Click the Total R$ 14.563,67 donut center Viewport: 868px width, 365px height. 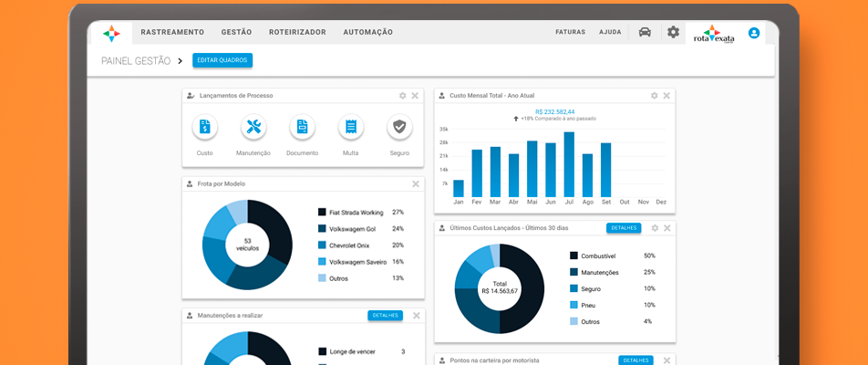pyautogui.click(x=500, y=288)
